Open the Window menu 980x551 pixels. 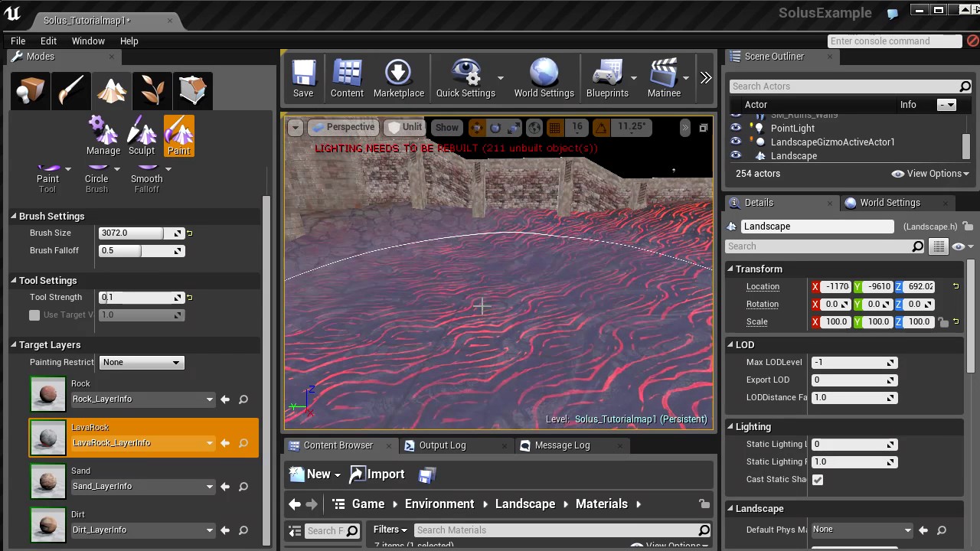[x=88, y=41]
